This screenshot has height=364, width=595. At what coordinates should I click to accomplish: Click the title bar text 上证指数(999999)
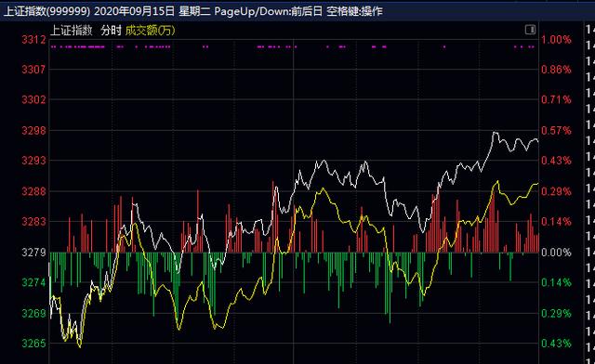pos(47,11)
